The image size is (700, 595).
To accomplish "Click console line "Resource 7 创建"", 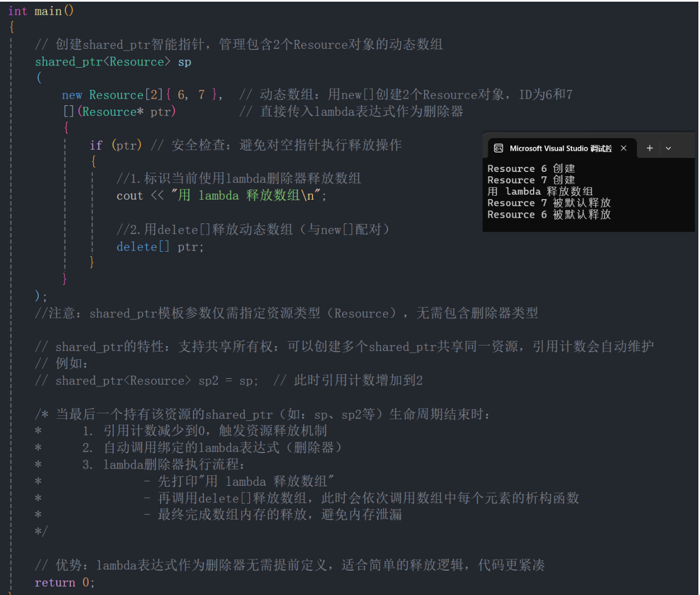I will click(531, 180).
